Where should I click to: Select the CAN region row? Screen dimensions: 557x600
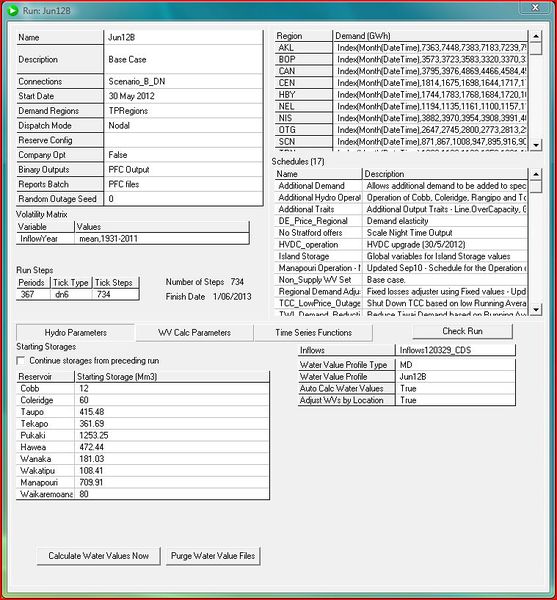[401, 71]
